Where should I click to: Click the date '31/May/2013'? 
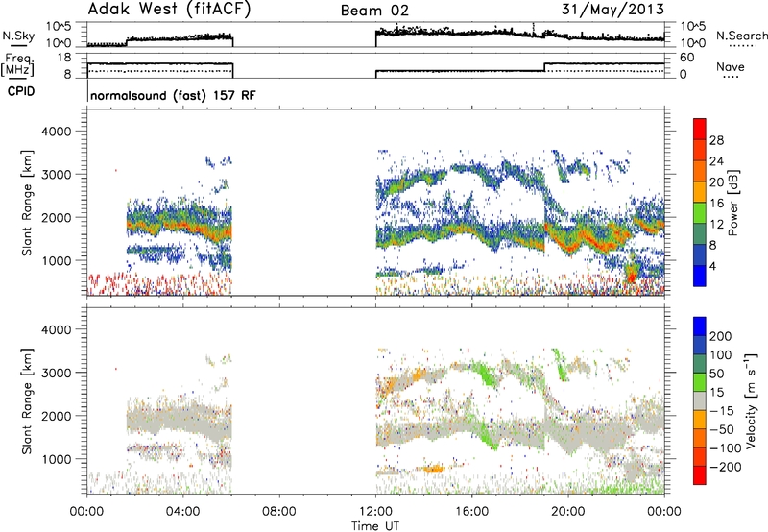(x=612, y=10)
